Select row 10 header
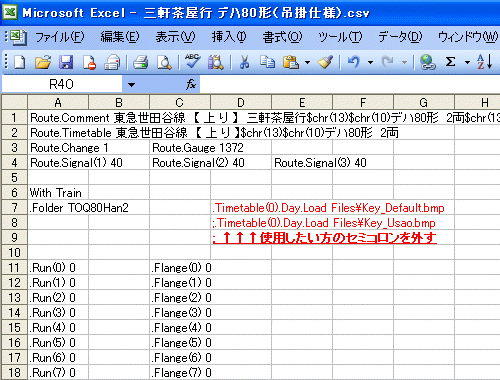This screenshot has height=380, width=500. (x=14, y=252)
